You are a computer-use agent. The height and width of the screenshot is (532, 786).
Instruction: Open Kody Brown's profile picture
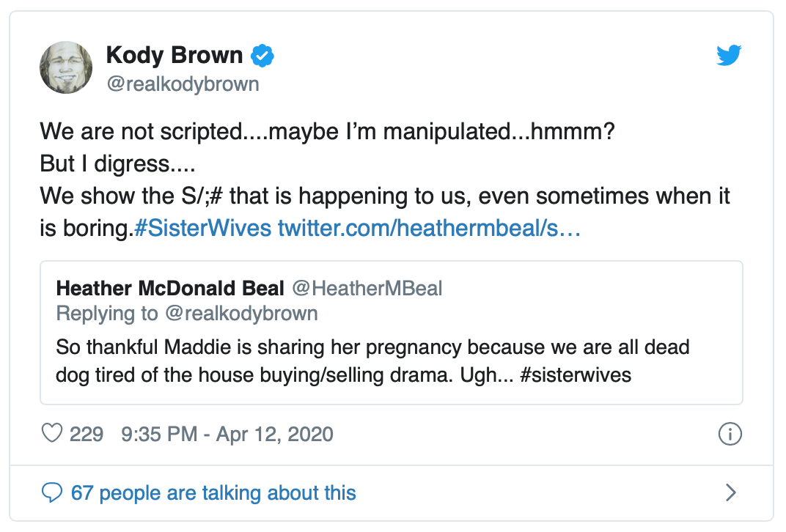coord(65,67)
